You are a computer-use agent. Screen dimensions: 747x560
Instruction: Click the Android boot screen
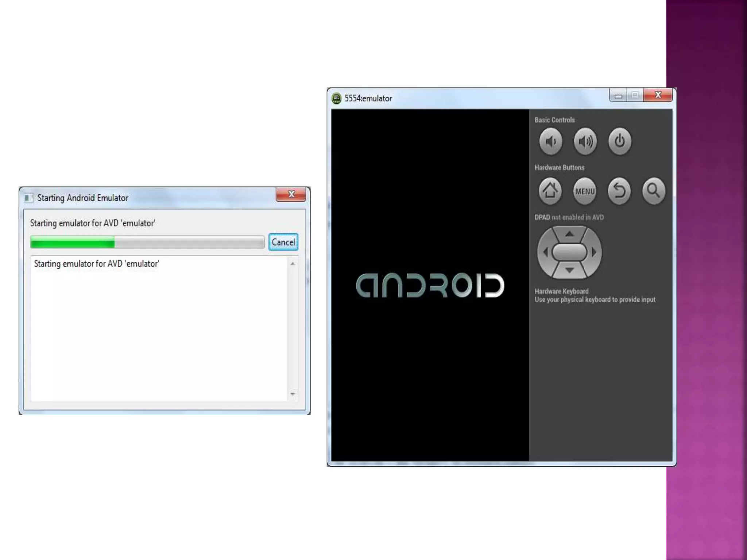tap(430, 285)
